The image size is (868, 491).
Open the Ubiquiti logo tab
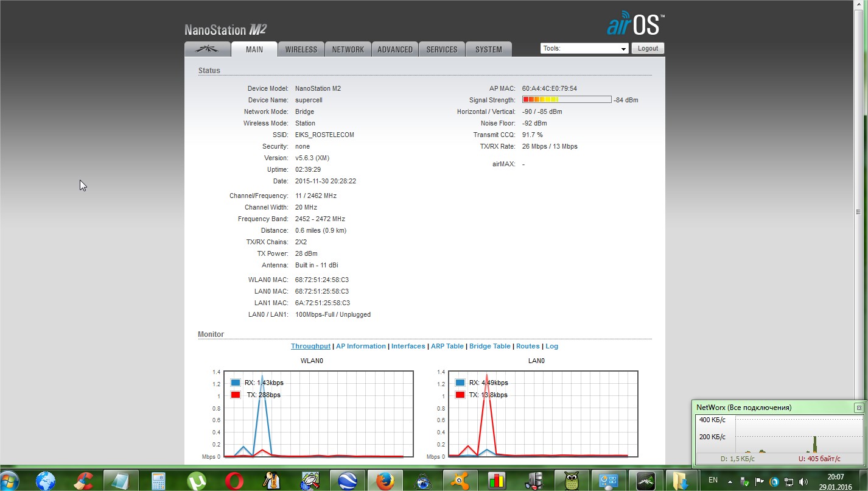(x=208, y=49)
